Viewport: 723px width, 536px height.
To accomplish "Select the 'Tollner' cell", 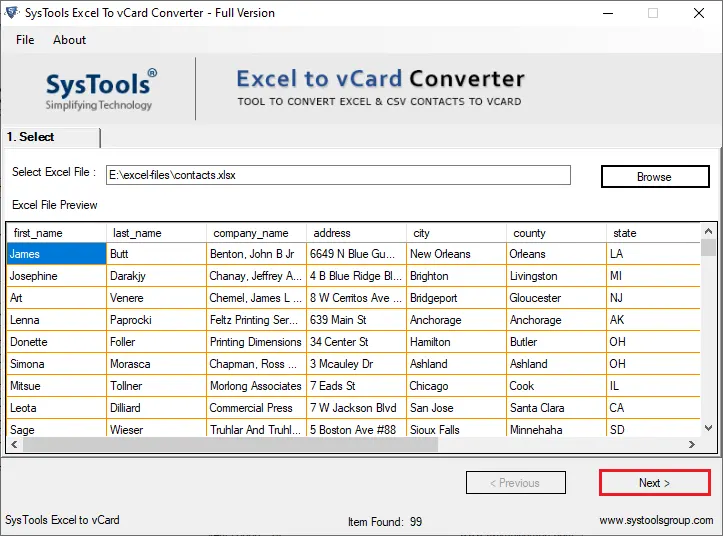I will [156, 386].
